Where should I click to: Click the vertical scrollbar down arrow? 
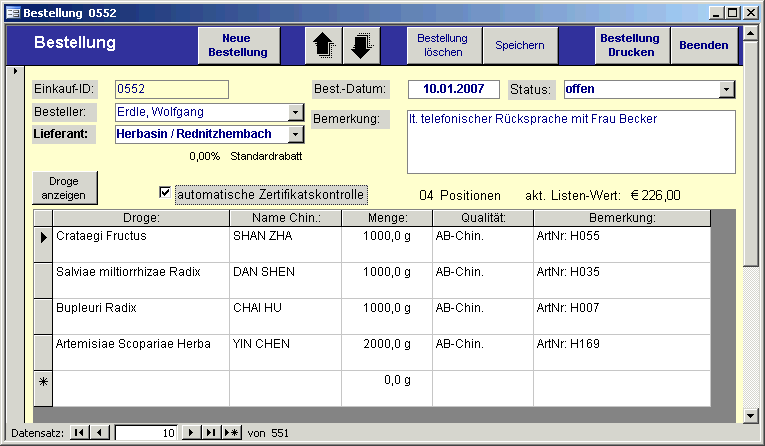pyautogui.click(x=751, y=415)
